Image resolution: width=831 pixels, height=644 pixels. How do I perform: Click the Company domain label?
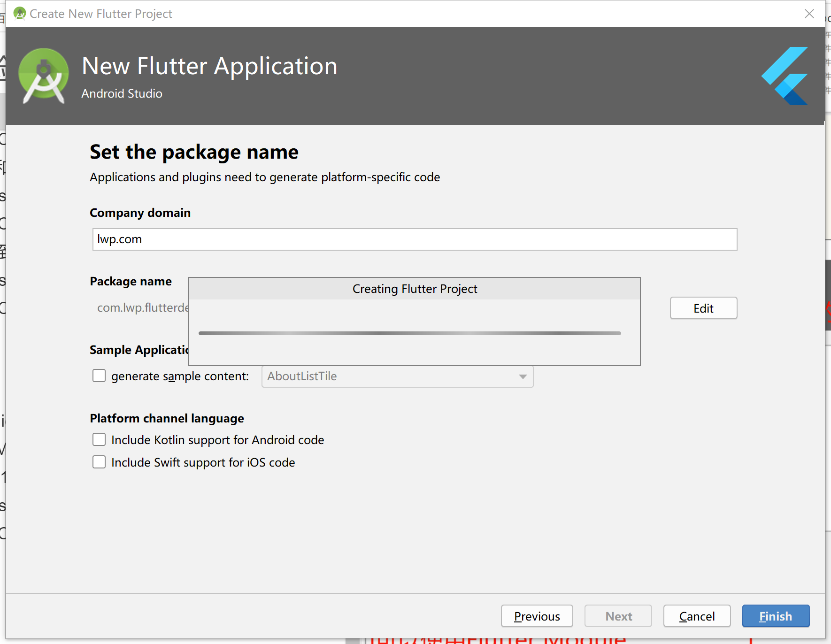pyautogui.click(x=140, y=213)
